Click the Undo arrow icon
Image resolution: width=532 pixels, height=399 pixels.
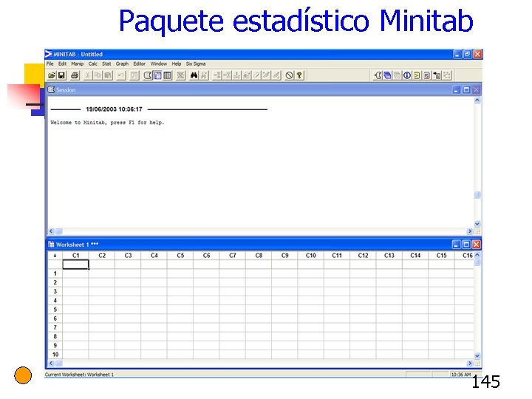point(120,75)
